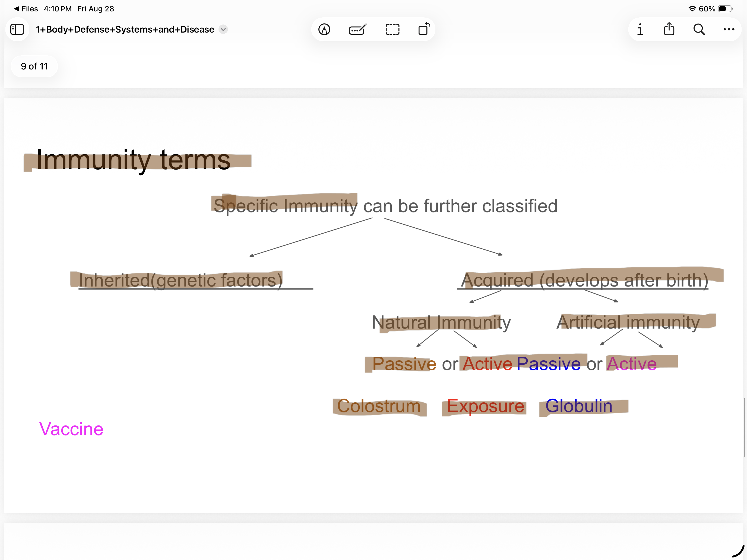747x560 pixels.
Task: Show document info panel
Action: tap(640, 29)
